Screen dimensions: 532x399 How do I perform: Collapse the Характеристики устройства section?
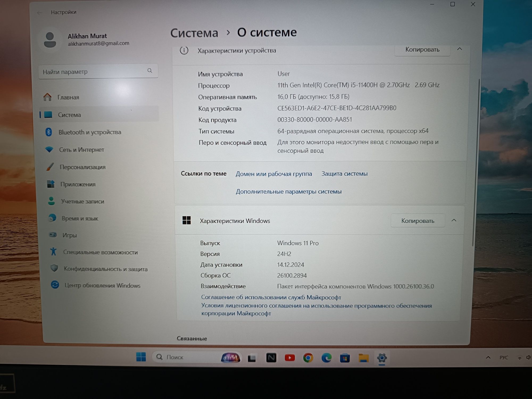tap(459, 49)
